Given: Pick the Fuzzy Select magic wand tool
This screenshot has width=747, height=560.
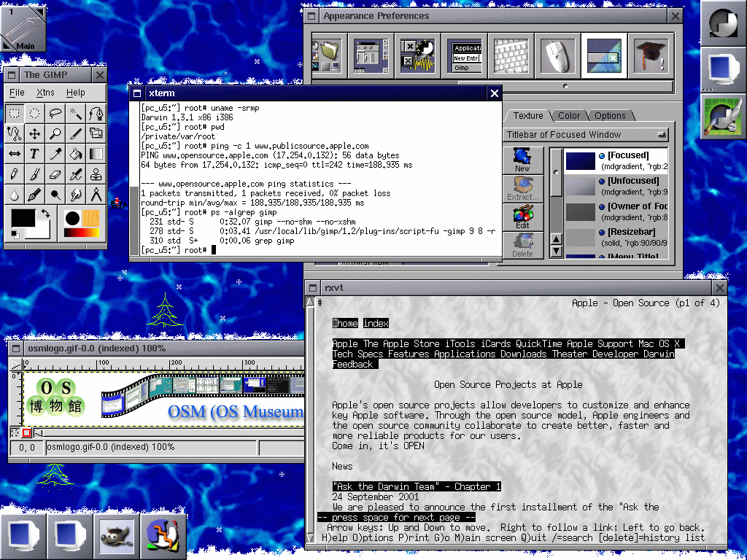Looking at the screenshot, I should click(75, 113).
